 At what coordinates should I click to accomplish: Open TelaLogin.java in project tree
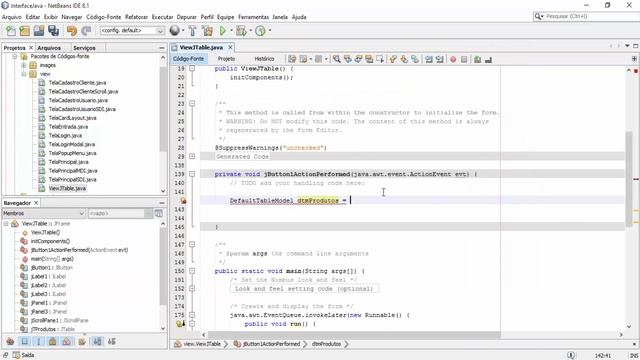click(65, 136)
